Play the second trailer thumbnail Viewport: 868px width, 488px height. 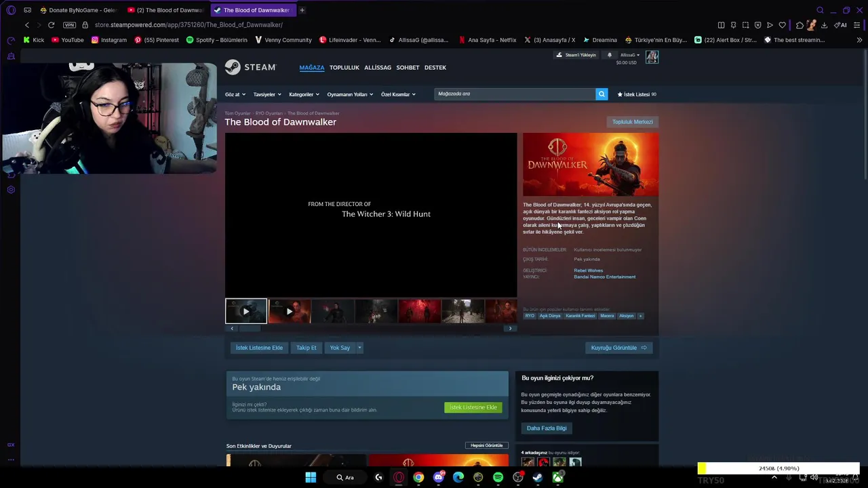tap(290, 311)
